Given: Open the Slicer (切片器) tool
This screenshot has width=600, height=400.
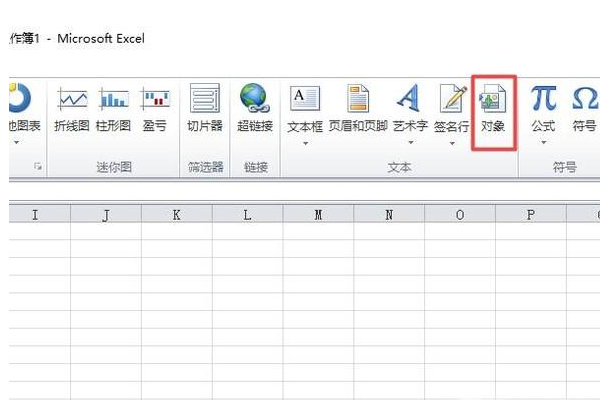Looking at the screenshot, I should [205, 108].
